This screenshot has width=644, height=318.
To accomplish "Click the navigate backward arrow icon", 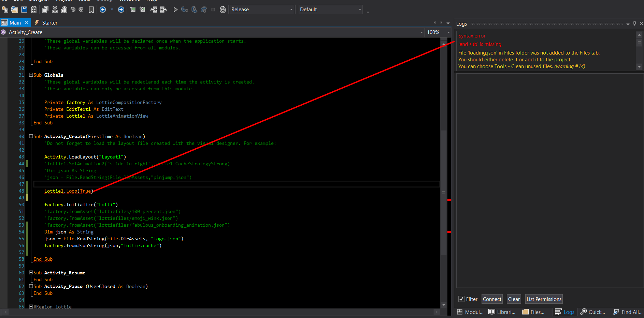I will 103,10.
